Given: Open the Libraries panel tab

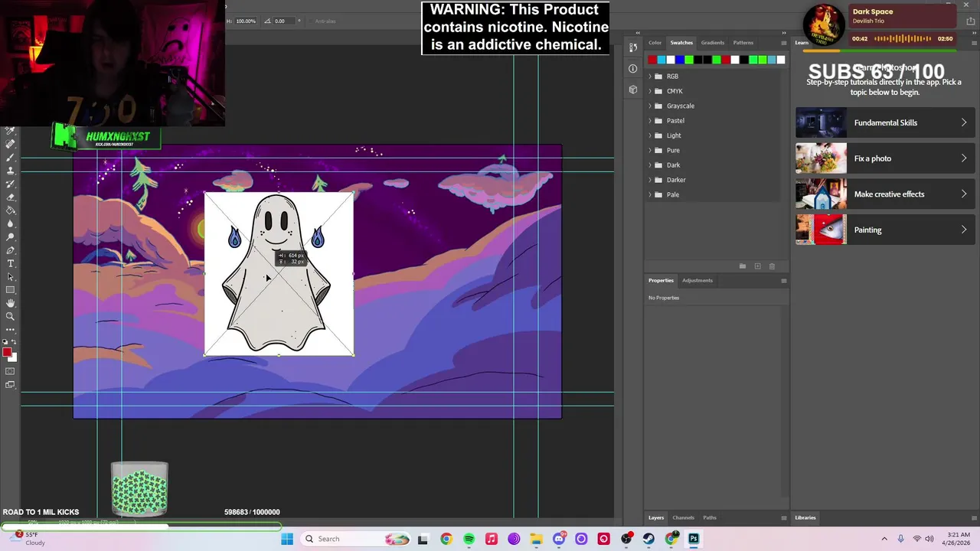Looking at the screenshot, I should coord(805,517).
